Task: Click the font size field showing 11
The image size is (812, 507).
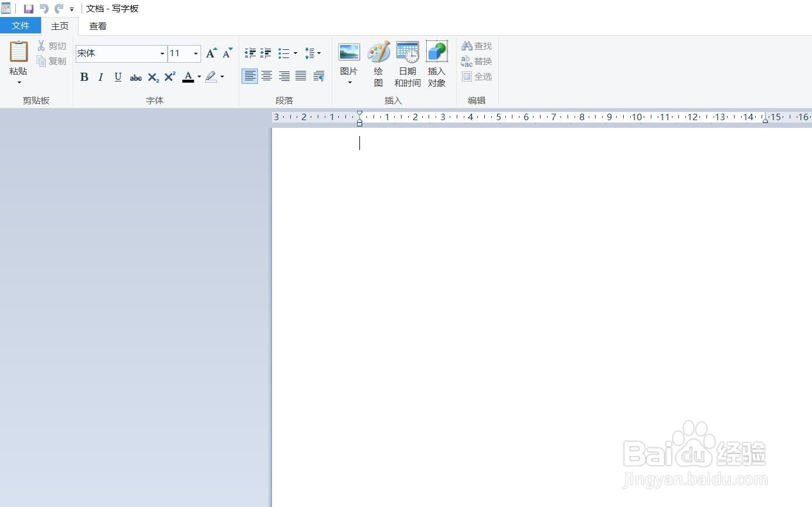Action: click(x=179, y=53)
